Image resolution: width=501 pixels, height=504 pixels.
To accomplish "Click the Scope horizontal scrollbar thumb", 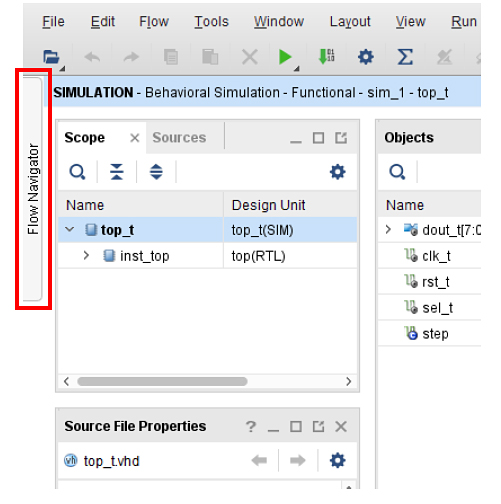I will [162, 381].
